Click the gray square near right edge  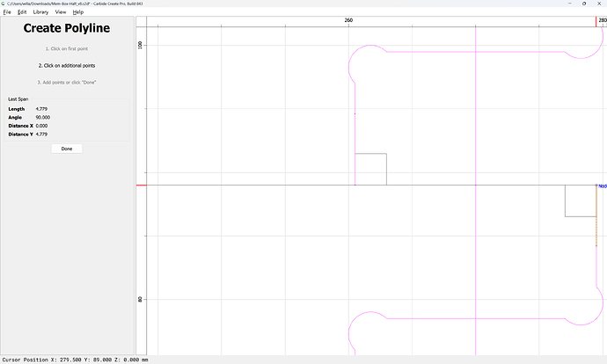click(581, 200)
